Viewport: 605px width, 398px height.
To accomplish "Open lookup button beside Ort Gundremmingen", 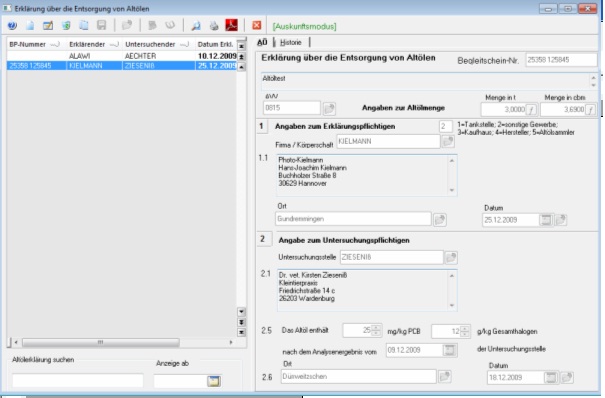I will tap(439, 220).
